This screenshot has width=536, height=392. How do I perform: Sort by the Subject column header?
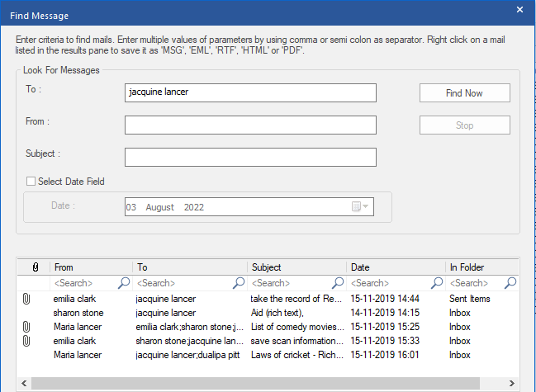pos(296,267)
